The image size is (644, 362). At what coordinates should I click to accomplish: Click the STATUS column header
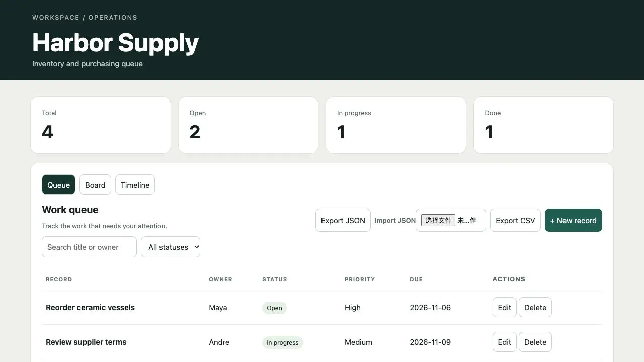click(x=275, y=279)
